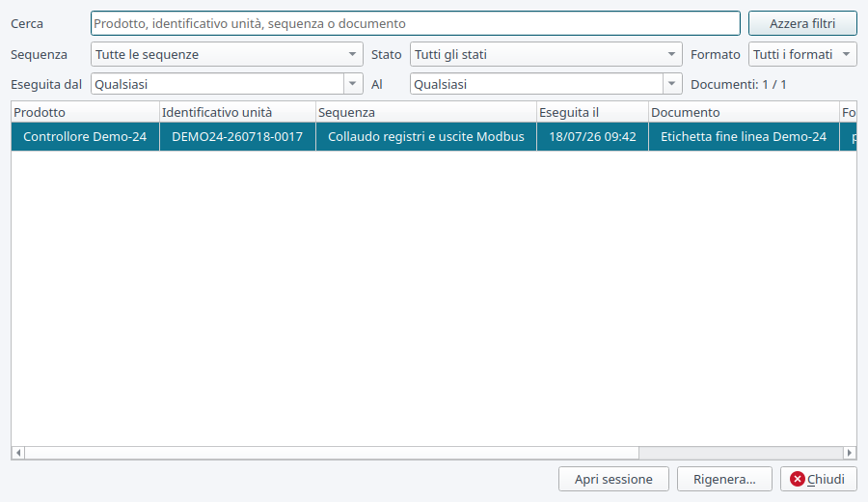The height and width of the screenshot is (502, 868).
Task: Select 'Etichetta fine linea Demo-24' cell
Action: 744,136
